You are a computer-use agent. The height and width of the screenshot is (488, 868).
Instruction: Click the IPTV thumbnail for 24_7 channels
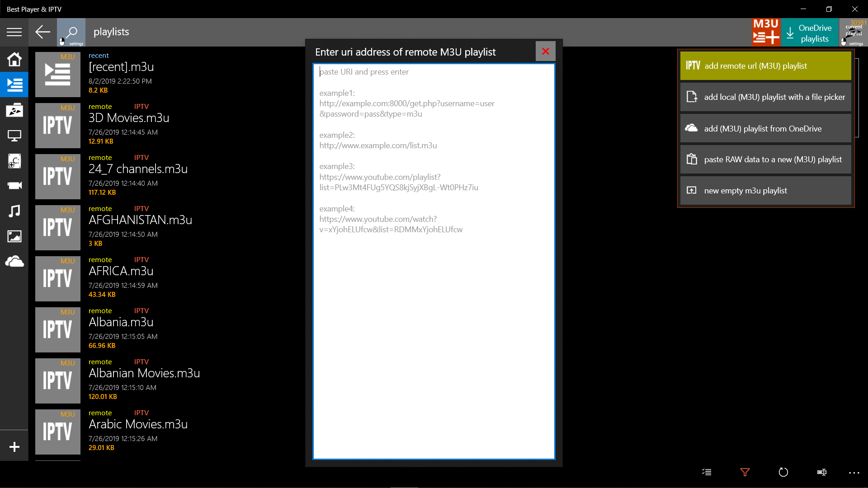[58, 177]
